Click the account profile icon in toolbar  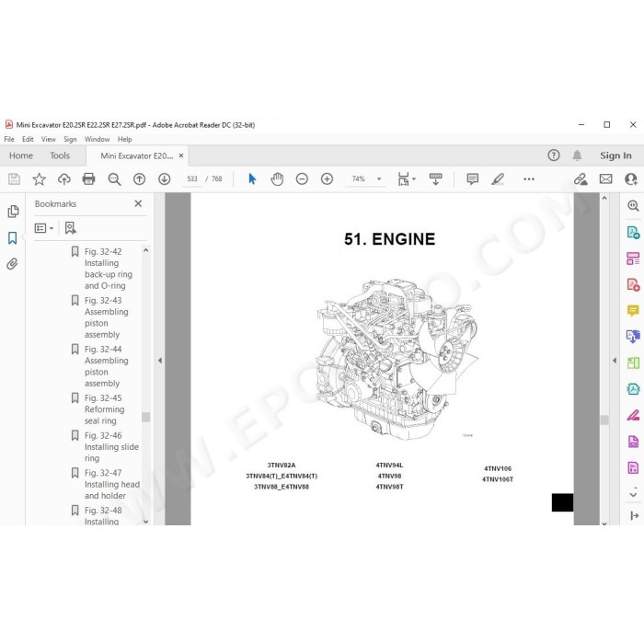pos(631,179)
